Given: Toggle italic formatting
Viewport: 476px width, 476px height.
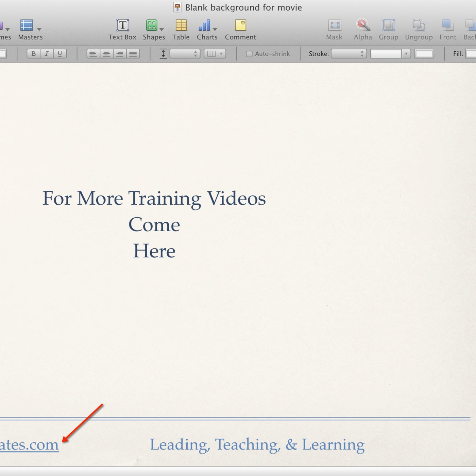Looking at the screenshot, I should [47, 54].
